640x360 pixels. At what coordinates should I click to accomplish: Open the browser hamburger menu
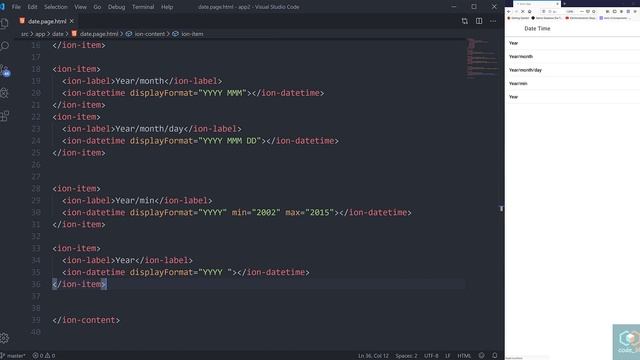(x=636, y=11)
